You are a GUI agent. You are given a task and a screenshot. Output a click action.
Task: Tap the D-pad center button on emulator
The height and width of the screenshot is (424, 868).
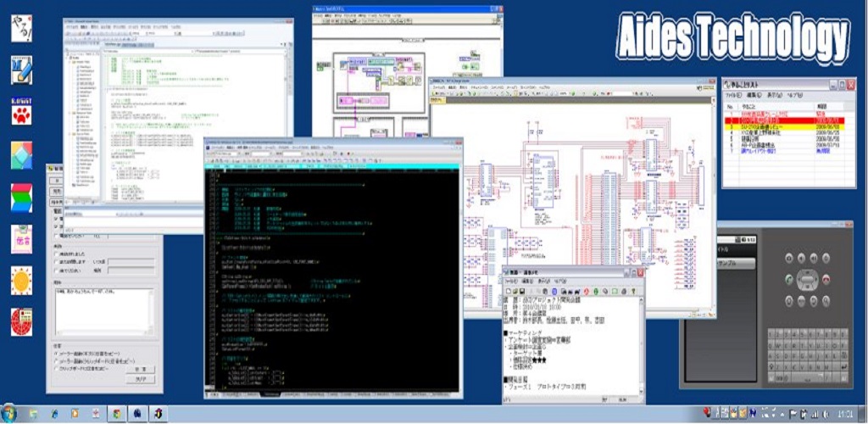tap(807, 278)
